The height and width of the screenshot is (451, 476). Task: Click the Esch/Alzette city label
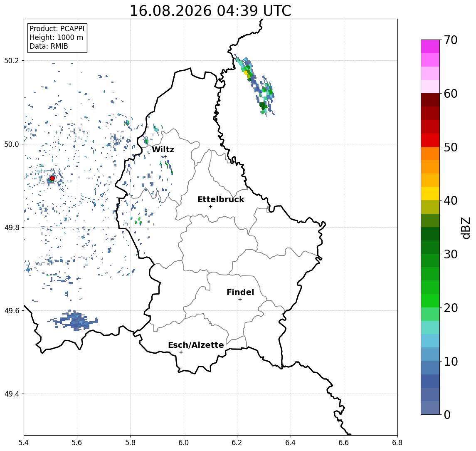(196, 345)
